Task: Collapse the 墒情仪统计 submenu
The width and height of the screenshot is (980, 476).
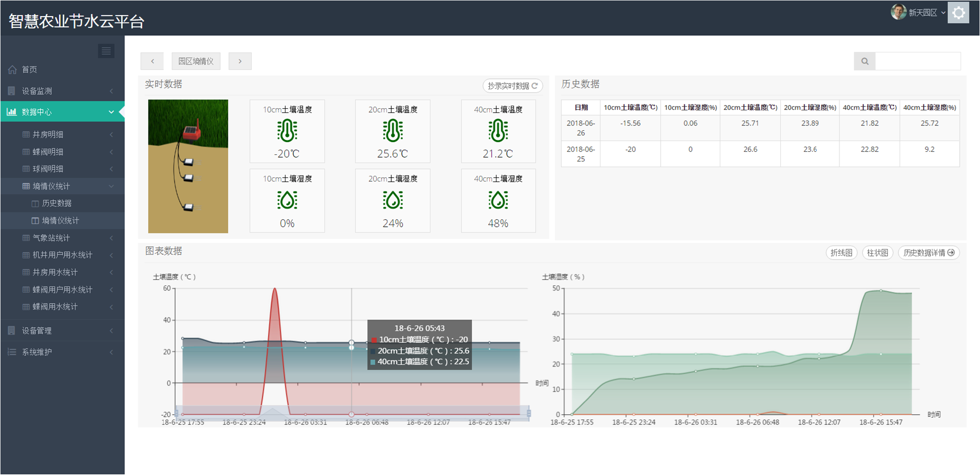Action: click(x=62, y=186)
